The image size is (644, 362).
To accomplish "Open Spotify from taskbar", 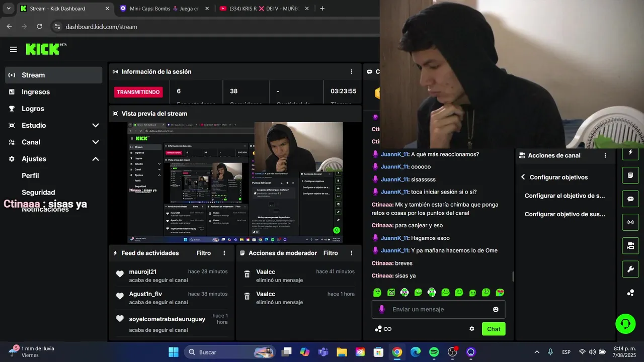I will point(434,352).
